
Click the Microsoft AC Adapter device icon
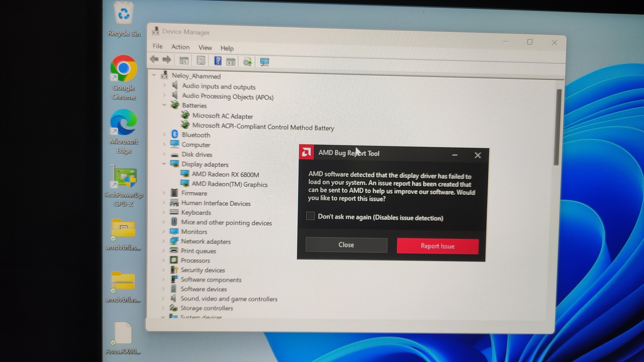pos(185,115)
